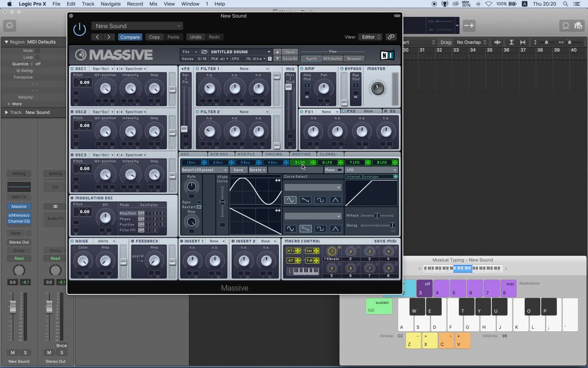Open the Spotlight search icon
This screenshot has height=368, width=588.
(x=565, y=4)
